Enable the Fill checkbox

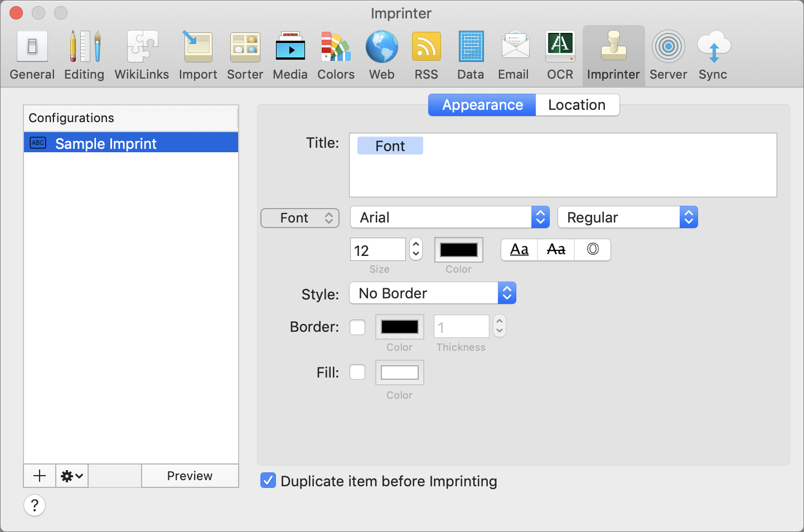(357, 372)
